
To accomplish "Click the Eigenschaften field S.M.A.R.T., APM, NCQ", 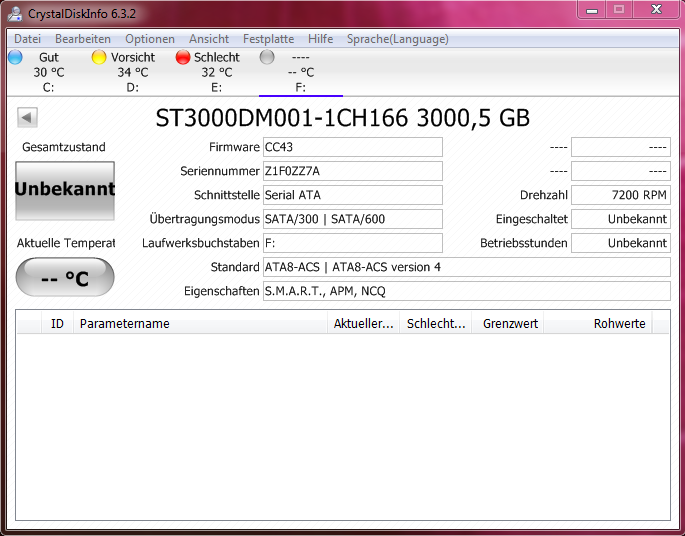I will (467, 291).
